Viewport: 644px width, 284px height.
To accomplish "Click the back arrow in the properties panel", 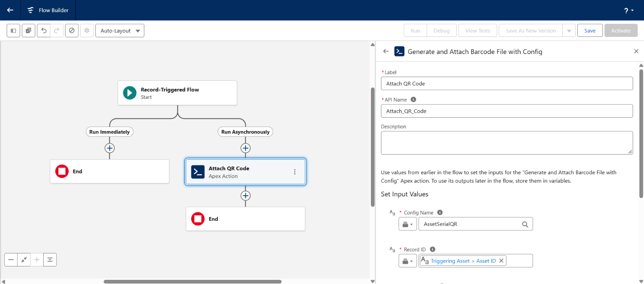I will point(386,52).
